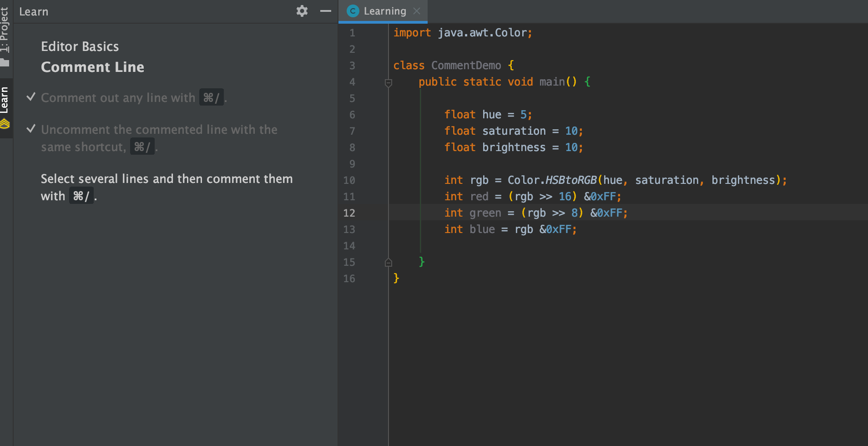Click the HSBtoRGB method call
The image size is (868, 446).
(x=571, y=180)
